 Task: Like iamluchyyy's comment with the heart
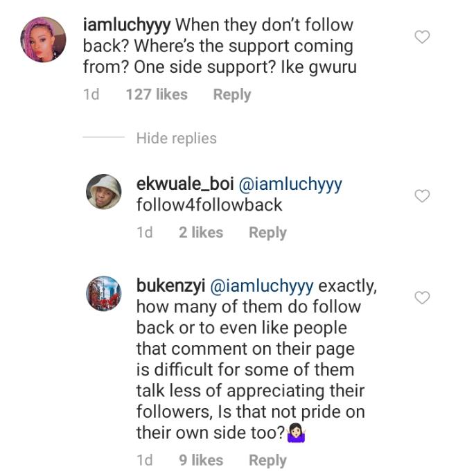coord(421,37)
